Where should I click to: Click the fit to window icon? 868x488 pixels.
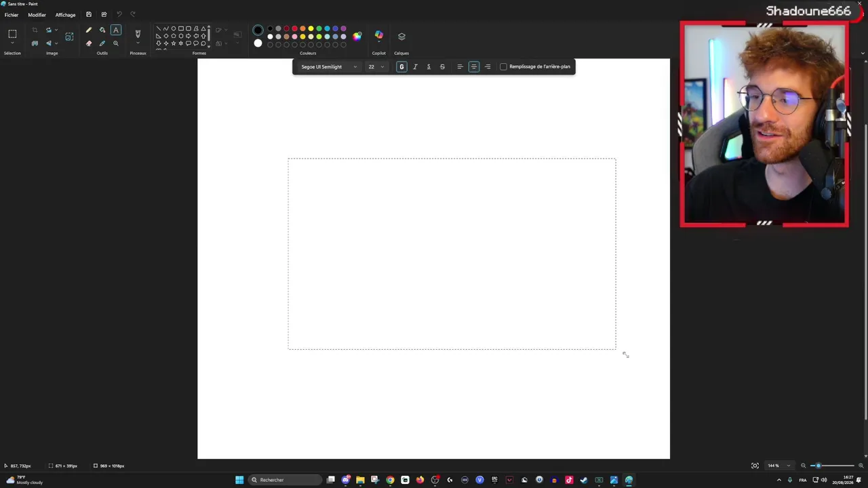(x=755, y=466)
